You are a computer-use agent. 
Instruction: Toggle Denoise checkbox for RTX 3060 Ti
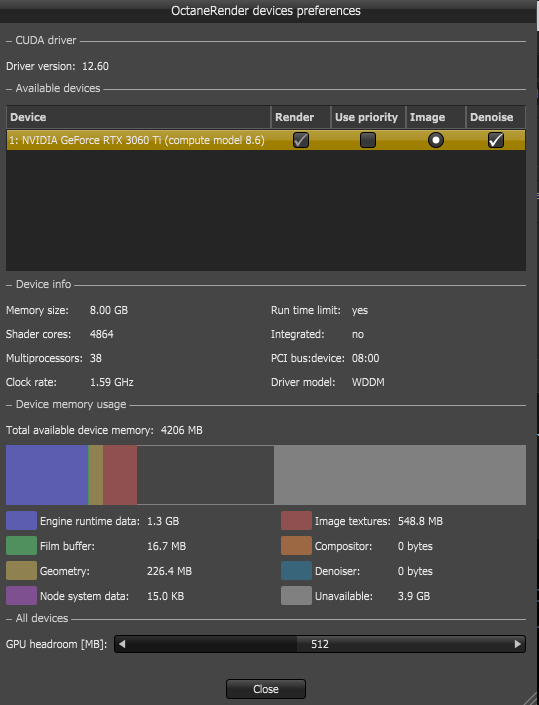(495, 140)
